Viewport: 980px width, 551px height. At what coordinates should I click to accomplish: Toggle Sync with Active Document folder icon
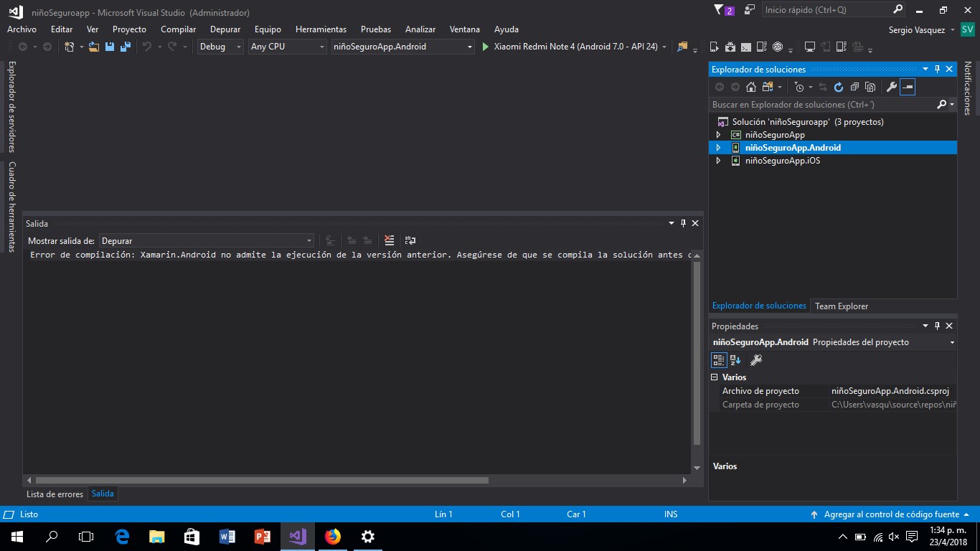(x=767, y=87)
